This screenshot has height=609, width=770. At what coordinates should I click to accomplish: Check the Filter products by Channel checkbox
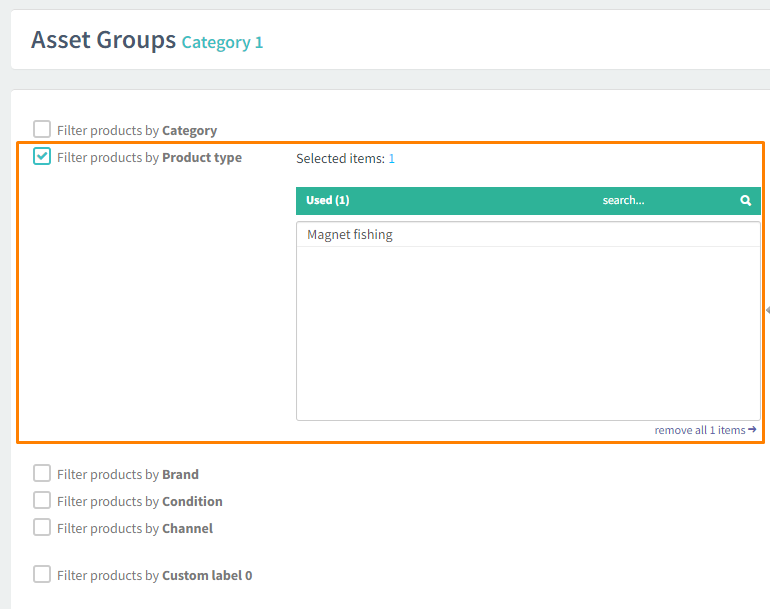[42, 527]
